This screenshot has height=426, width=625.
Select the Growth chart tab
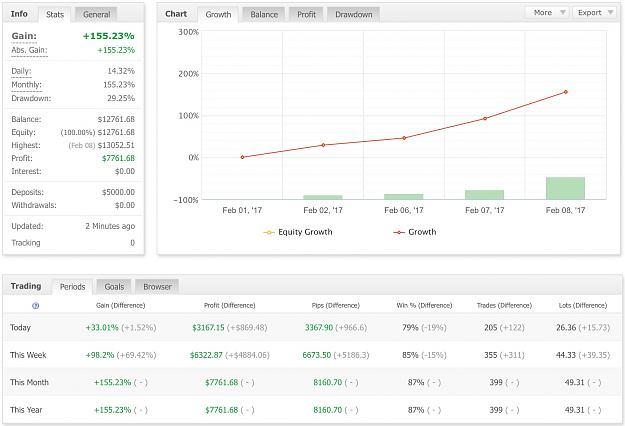pos(218,15)
